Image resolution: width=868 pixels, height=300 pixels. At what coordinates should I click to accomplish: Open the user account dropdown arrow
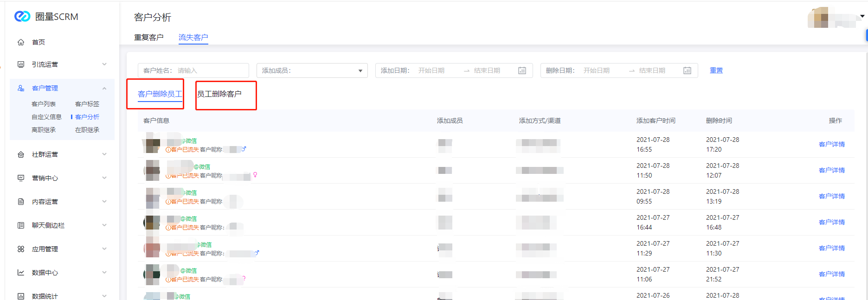862,16
